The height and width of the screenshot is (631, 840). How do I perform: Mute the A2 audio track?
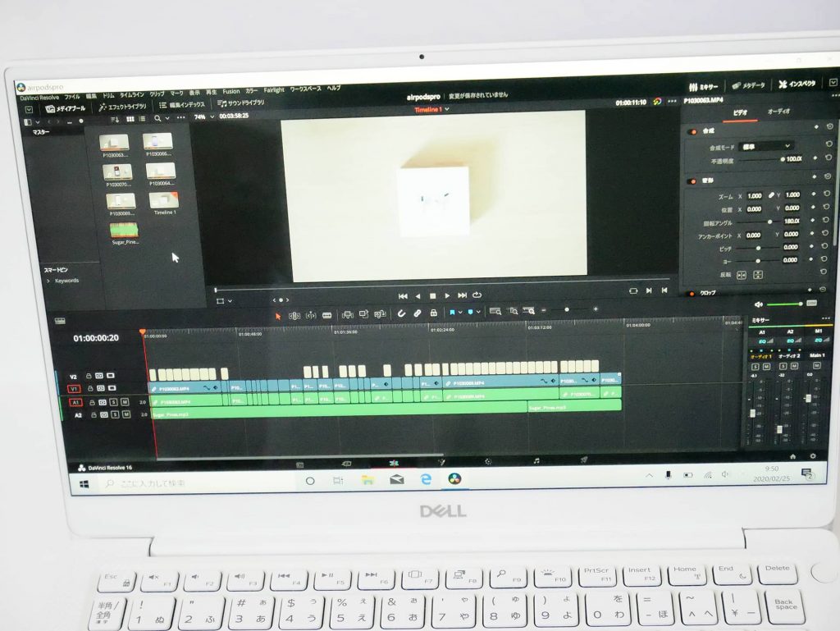[126, 414]
